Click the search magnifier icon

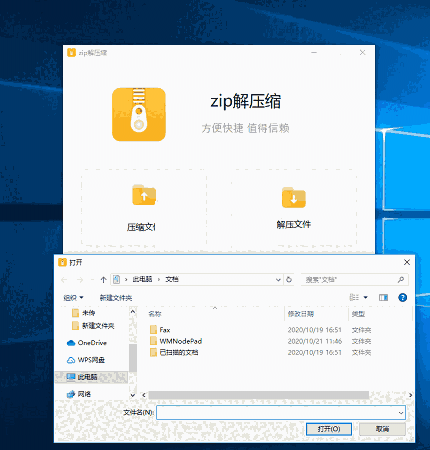(x=401, y=279)
